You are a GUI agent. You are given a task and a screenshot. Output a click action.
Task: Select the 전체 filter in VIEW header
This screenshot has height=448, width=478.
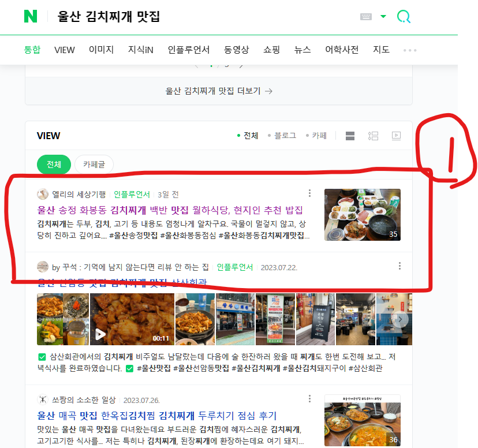click(x=248, y=136)
